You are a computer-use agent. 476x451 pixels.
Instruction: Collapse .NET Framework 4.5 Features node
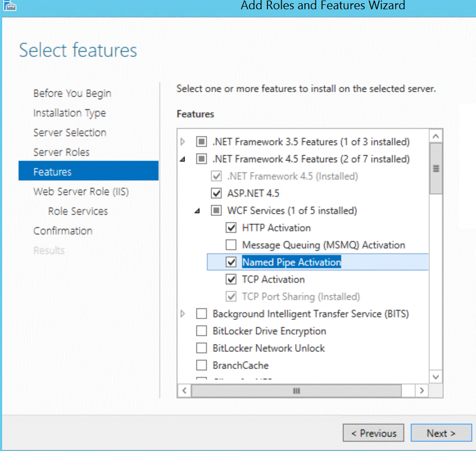click(183, 159)
